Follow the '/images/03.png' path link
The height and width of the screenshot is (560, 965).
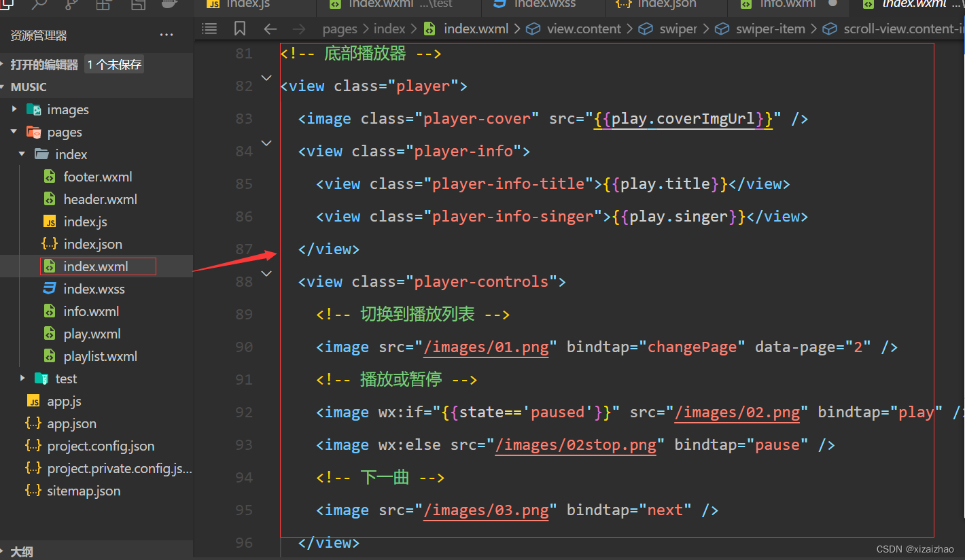(x=486, y=510)
